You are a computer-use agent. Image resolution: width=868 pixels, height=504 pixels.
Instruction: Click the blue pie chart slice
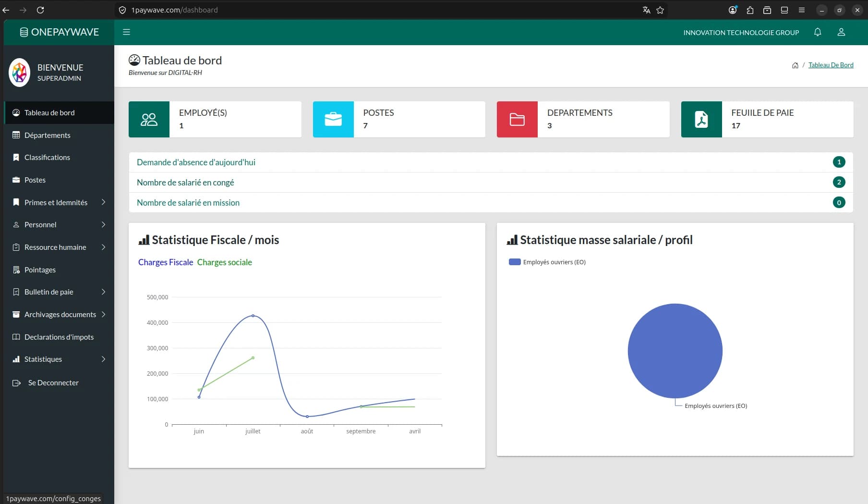click(675, 351)
